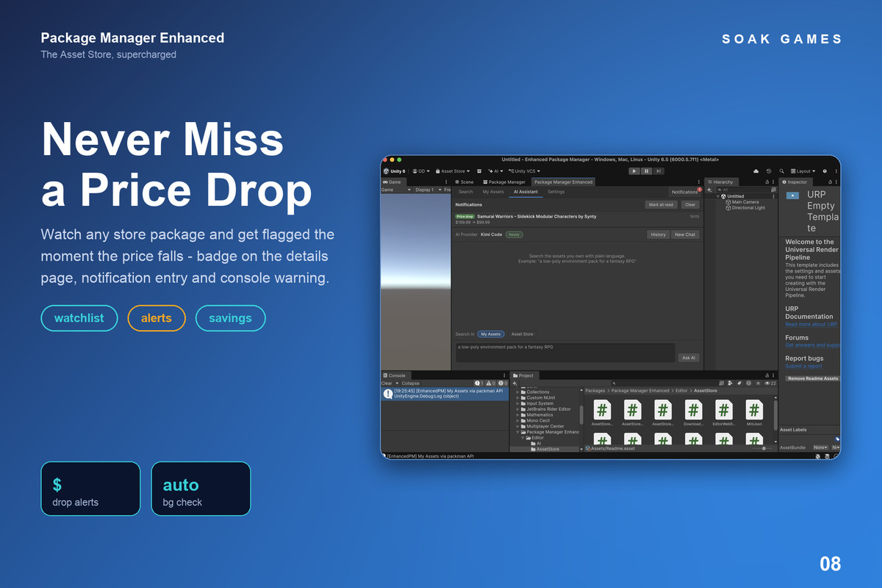Open chat History

click(x=659, y=234)
